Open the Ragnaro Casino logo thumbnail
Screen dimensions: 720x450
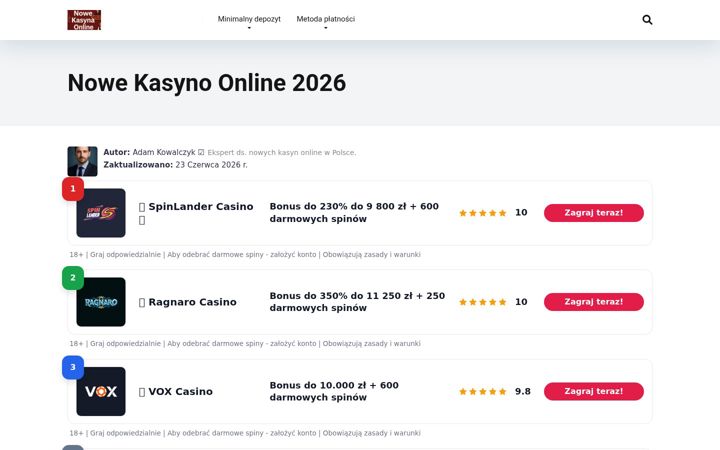(101, 302)
